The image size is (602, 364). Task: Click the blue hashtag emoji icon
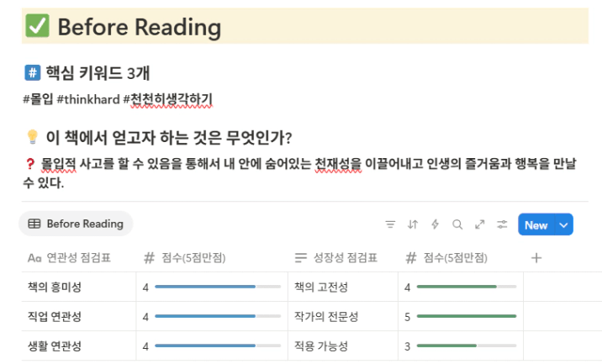coord(33,72)
